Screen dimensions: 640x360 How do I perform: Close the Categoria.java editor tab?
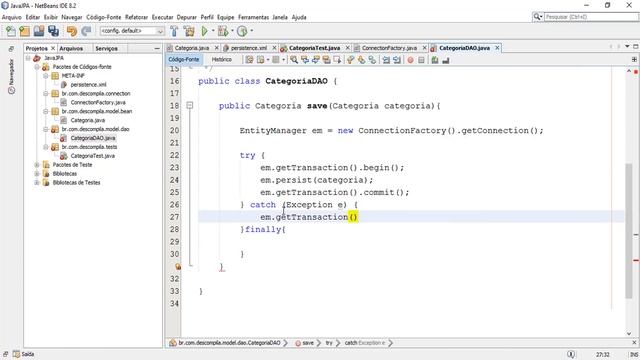(217, 48)
